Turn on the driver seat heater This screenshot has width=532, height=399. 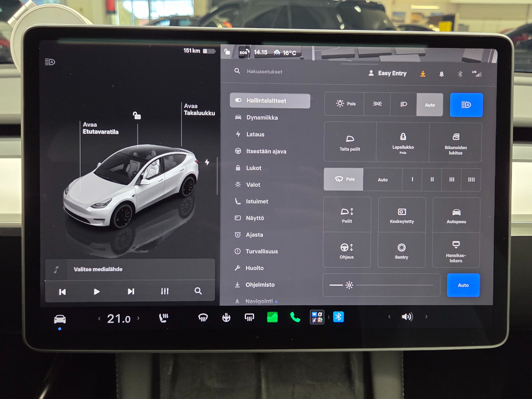click(x=163, y=318)
